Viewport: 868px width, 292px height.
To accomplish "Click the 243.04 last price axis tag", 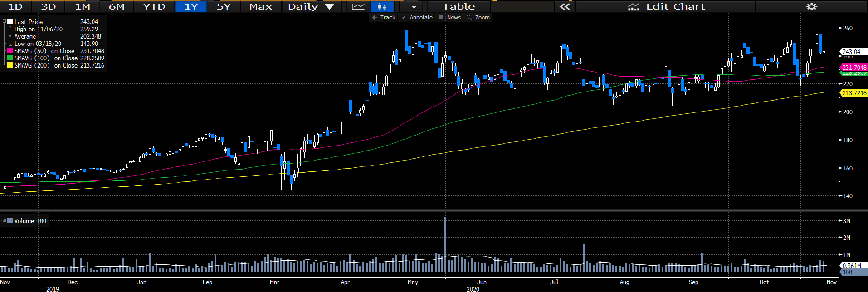I will (x=853, y=52).
